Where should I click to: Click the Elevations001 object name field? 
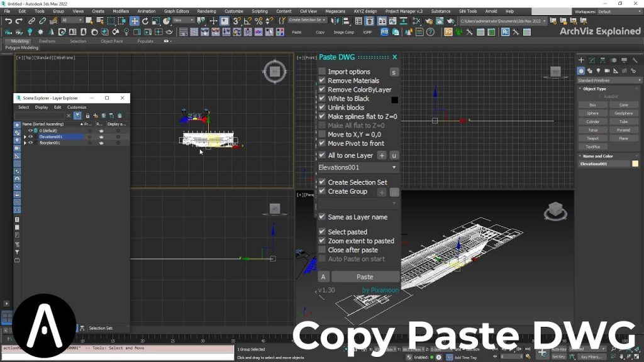tap(604, 164)
